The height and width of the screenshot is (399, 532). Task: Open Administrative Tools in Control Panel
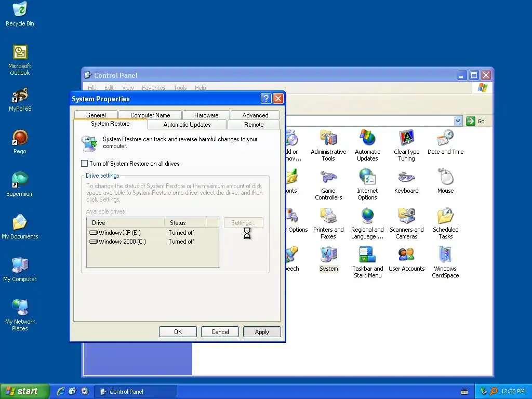tap(328, 145)
